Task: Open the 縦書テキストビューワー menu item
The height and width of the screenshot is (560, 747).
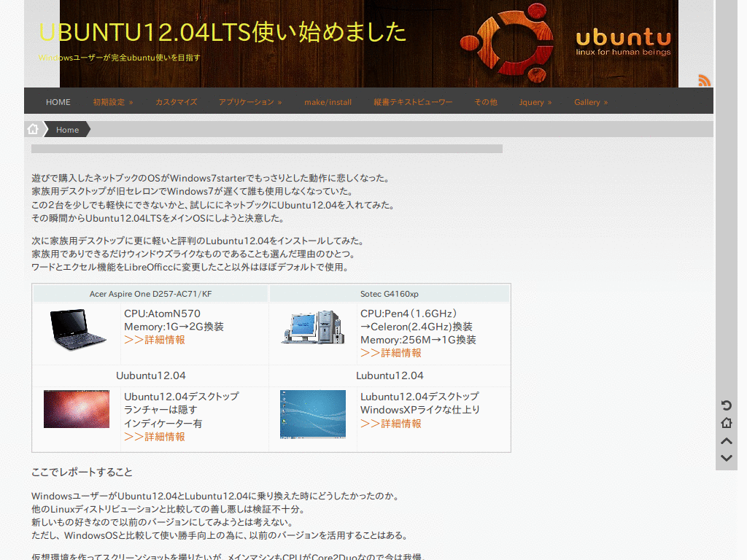Action: pos(413,102)
